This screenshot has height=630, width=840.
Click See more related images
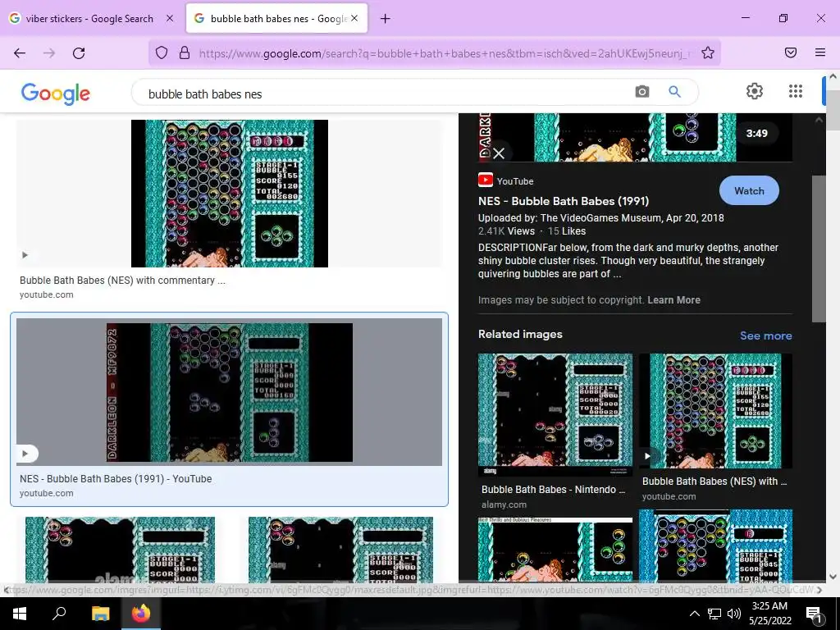pyautogui.click(x=765, y=336)
